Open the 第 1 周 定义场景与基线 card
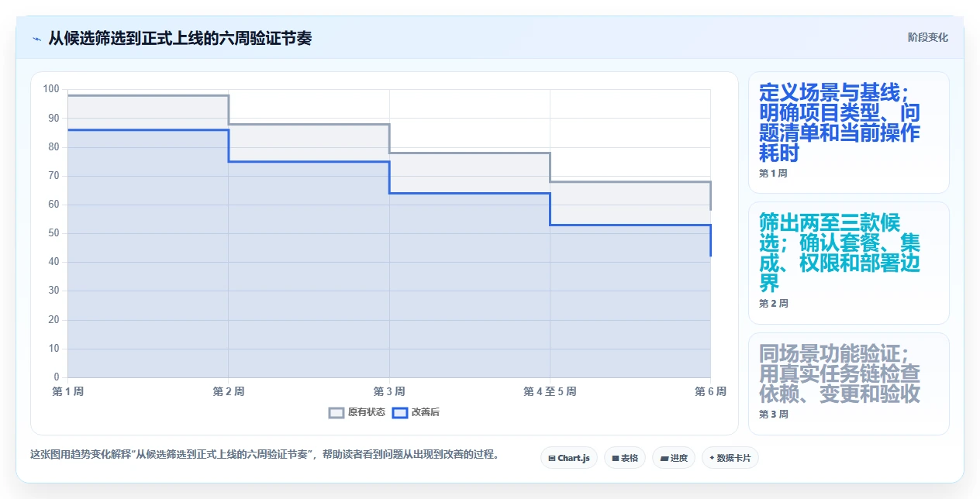The image size is (980, 499). [849, 132]
